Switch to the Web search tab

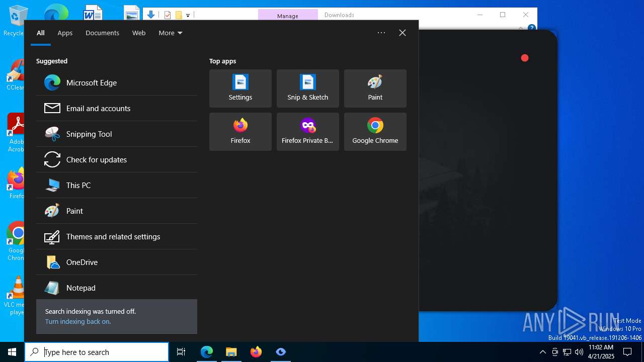point(139,33)
